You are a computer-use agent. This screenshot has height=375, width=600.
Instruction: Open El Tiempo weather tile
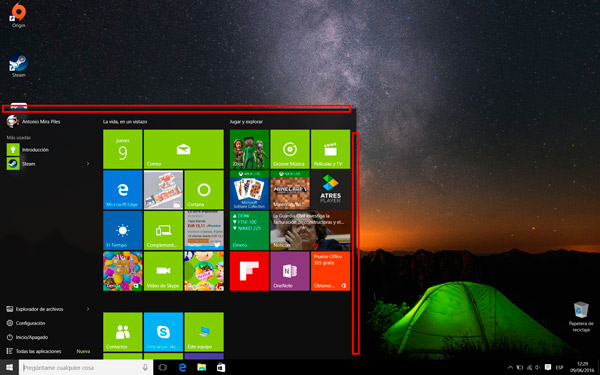coord(122,230)
